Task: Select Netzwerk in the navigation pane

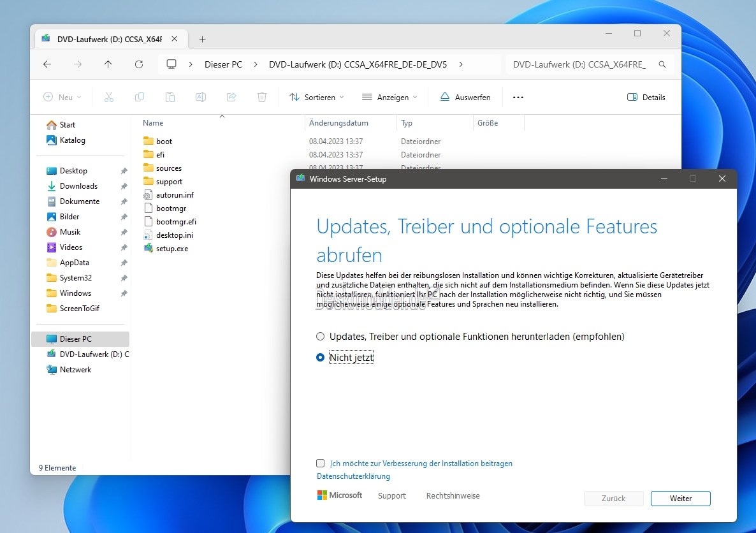Action: 68,370
